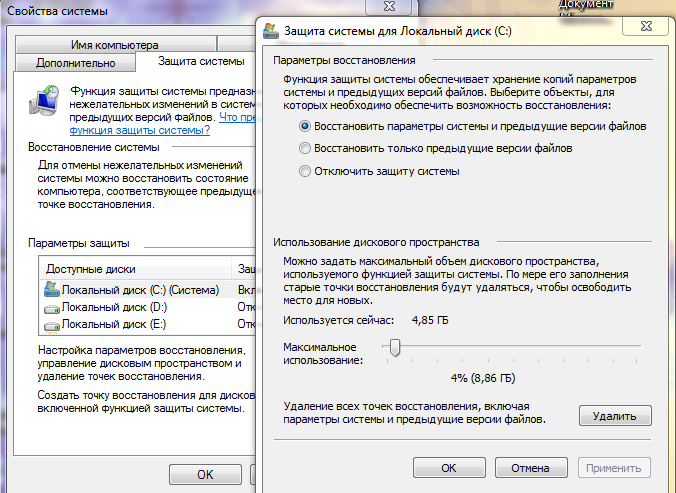This screenshot has width=676, height=493.
Task: Click 'Отмена' in the protection dialog
Action: [531, 468]
